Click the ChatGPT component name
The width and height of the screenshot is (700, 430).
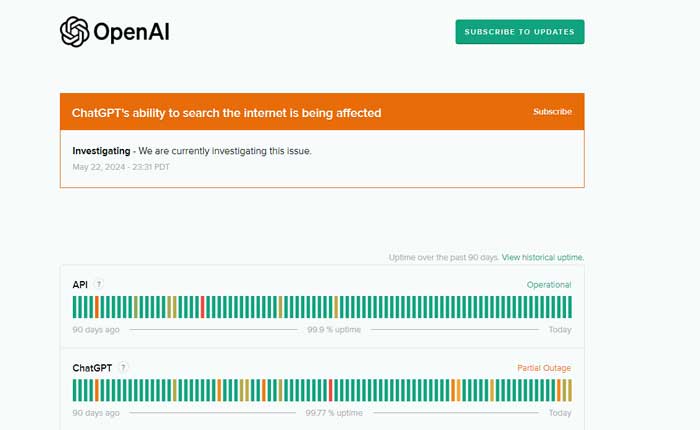pyautogui.click(x=92, y=368)
